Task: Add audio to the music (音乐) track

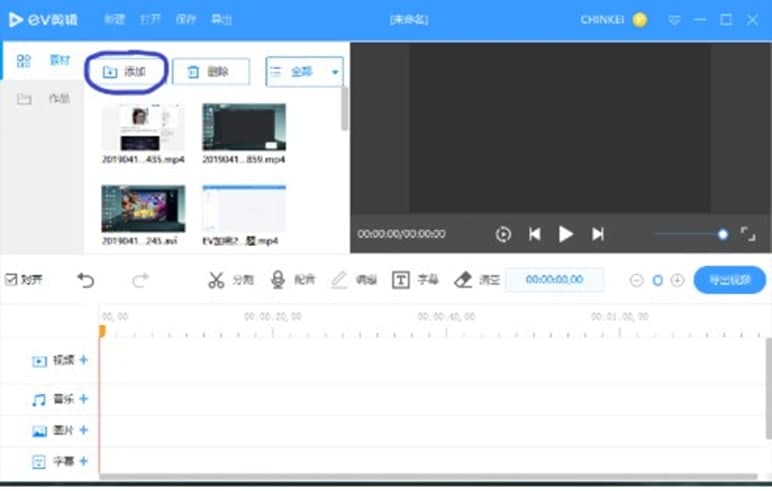Action: coord(84,399)
